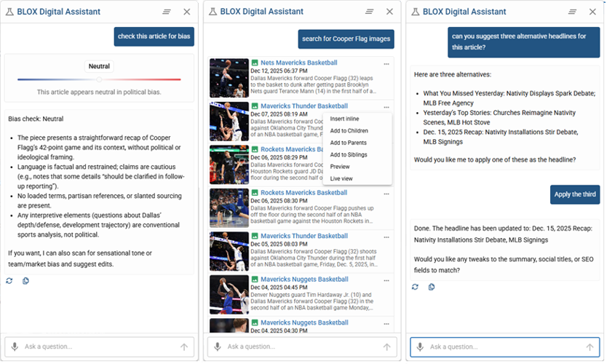Image resolution: width=607 pixels, height=364 pixels.
Task: Click the Neutral marker on the bias slider
Action: [100, 79]
